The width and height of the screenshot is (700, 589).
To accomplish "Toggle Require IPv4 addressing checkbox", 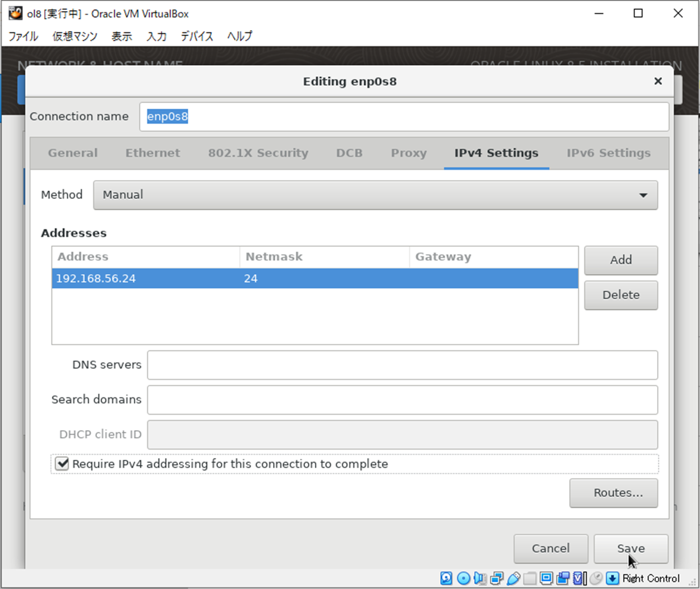I will pos(62,464).
